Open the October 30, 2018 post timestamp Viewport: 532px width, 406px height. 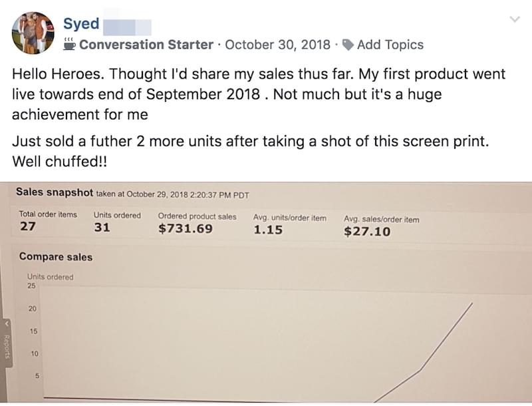[x=277, y=45]
